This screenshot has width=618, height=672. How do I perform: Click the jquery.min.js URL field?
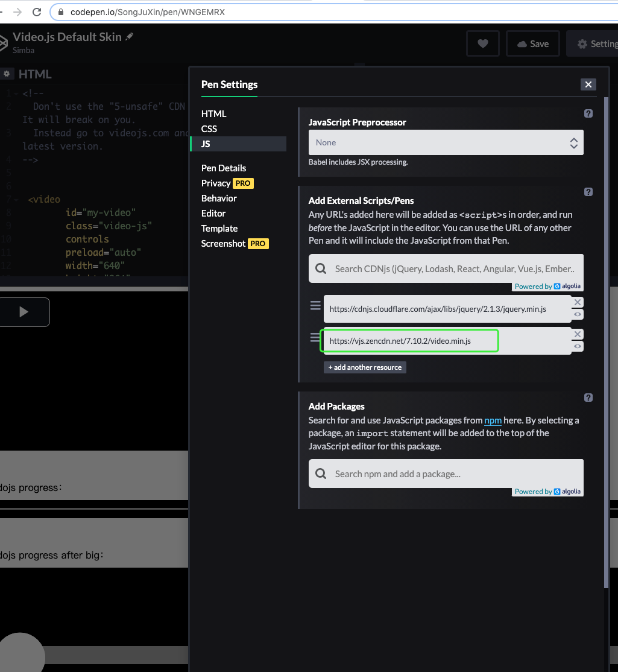(447, 309)
